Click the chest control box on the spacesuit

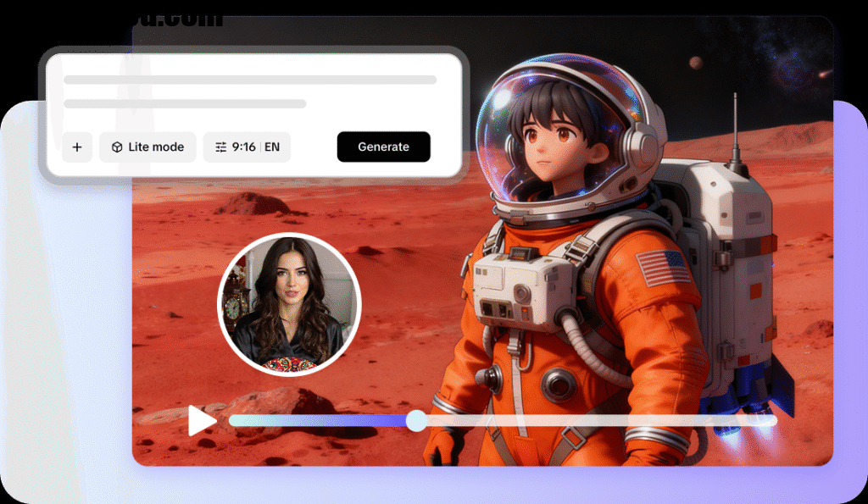point(514,290)
